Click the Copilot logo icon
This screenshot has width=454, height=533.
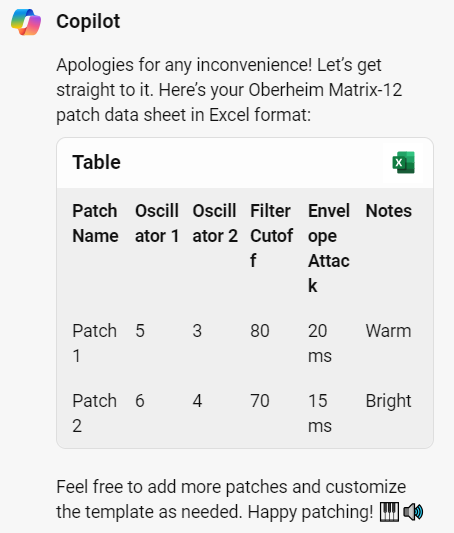[x=26, y=22]
